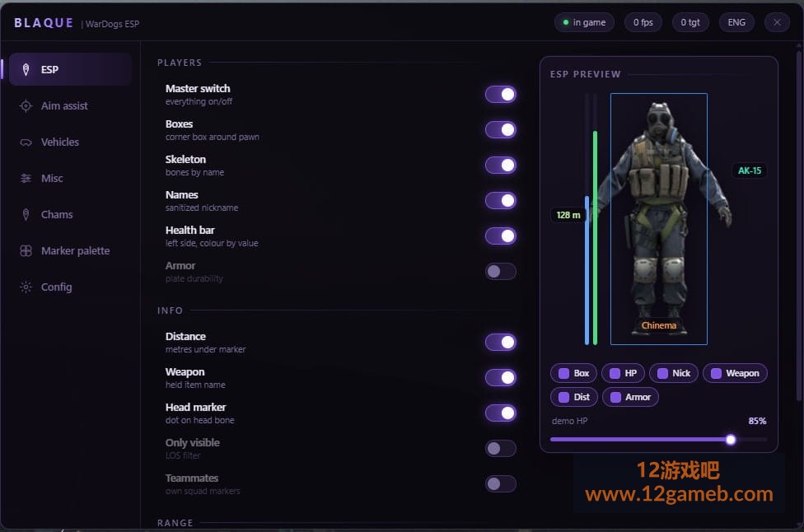Viewport: 804px width, 532px height.
Task: Open Marker palette via its grid icon
Action: [26, 250]
